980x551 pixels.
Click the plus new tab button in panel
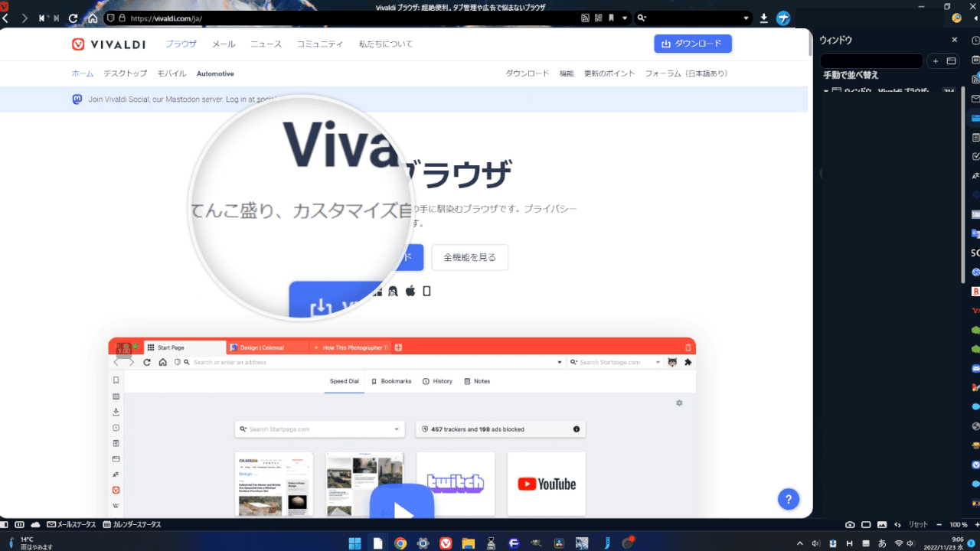tap(935, 60)
